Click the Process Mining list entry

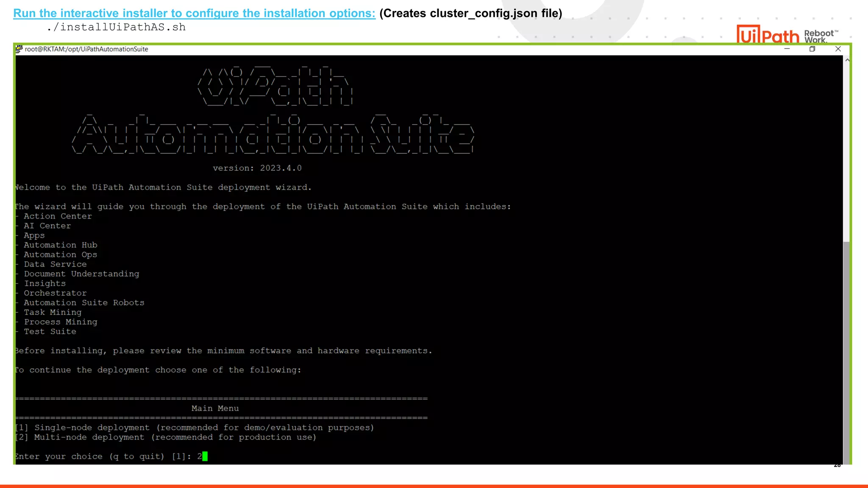(61, 322)
